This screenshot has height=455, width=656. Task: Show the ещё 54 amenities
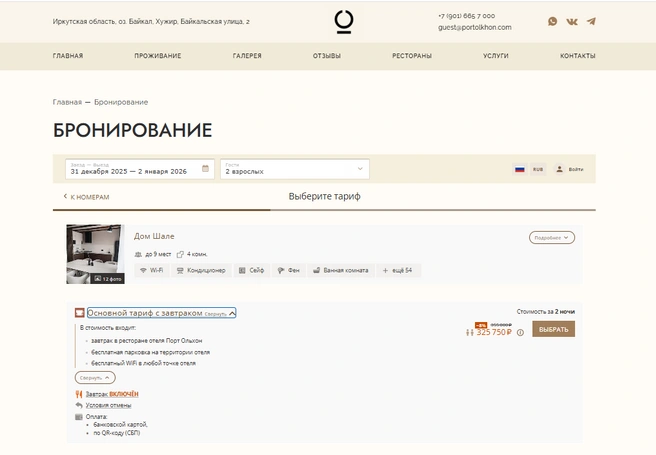pyautogui.click(x=398, y=271)
